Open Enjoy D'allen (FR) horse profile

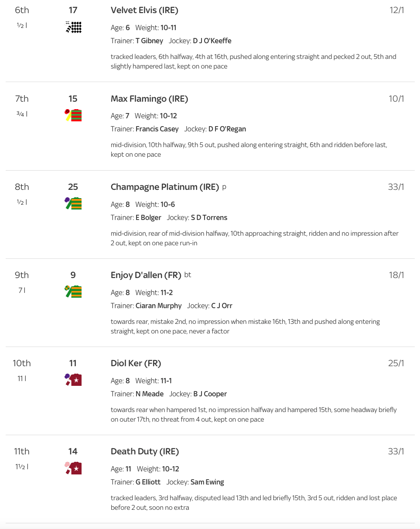(x=146, y=275)
